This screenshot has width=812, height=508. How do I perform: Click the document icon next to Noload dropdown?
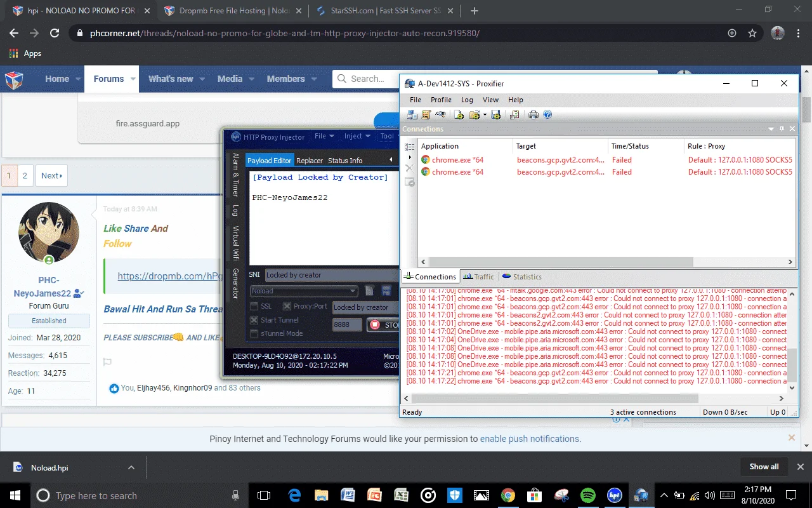370,291
